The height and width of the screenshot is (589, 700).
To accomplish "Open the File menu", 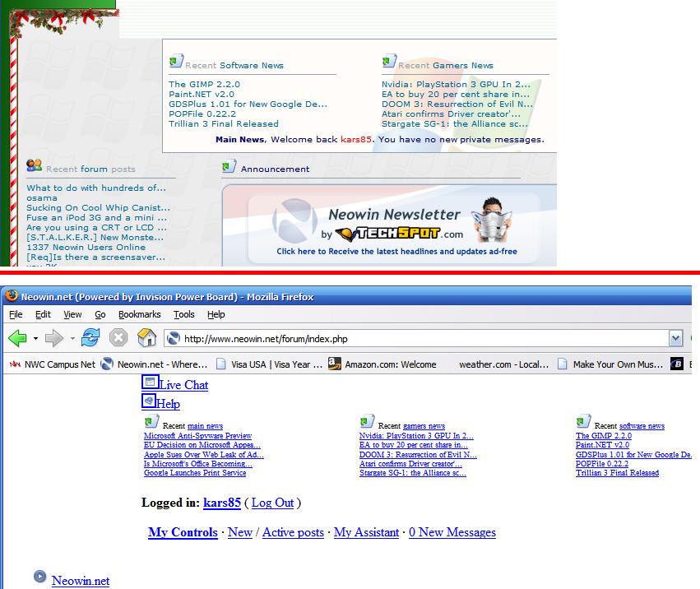I will point(16,314).
